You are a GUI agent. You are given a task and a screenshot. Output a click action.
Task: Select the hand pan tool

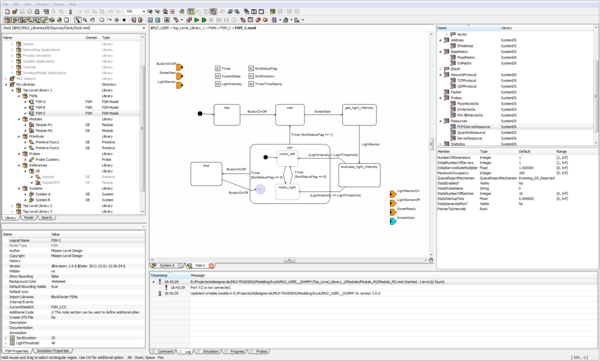tap(93, 20)
